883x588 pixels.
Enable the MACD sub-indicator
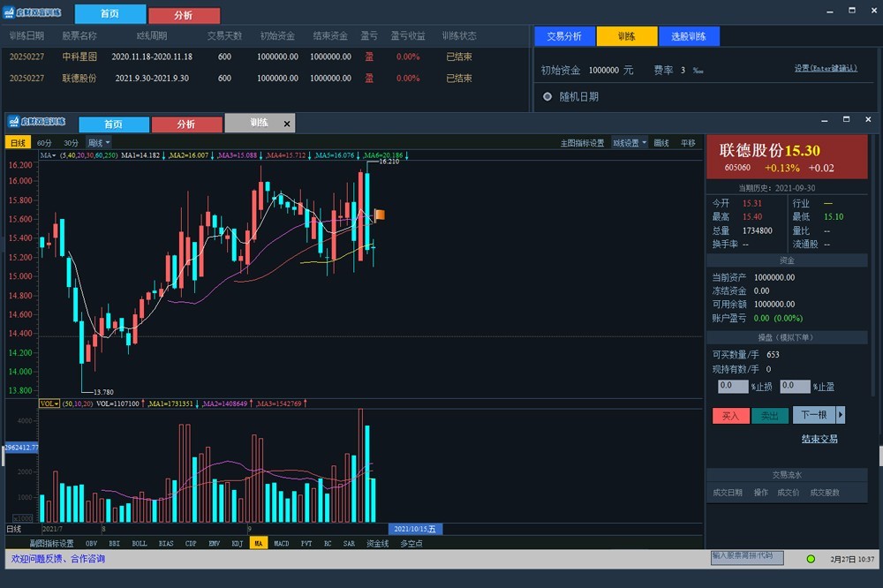(281, 544)
